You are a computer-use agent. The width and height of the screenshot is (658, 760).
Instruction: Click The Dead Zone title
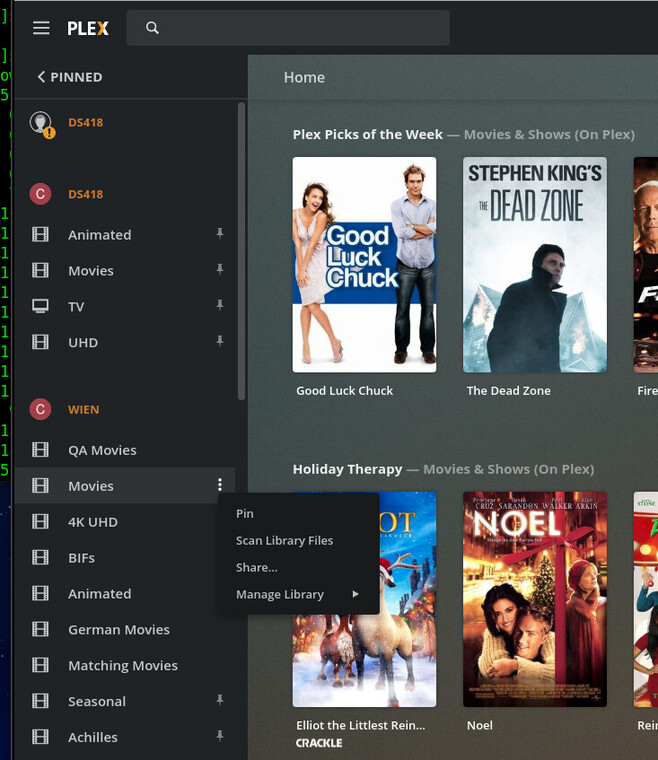click(509, 391)
